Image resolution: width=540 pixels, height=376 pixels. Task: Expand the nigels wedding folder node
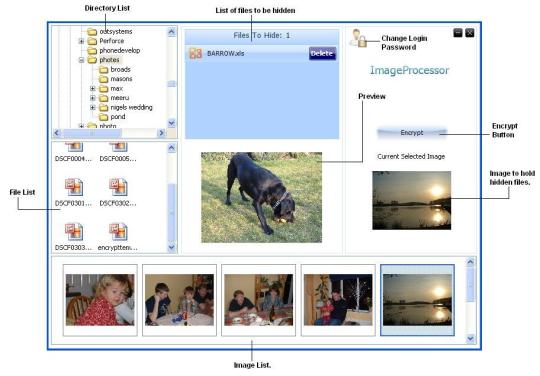coord(93,108)
